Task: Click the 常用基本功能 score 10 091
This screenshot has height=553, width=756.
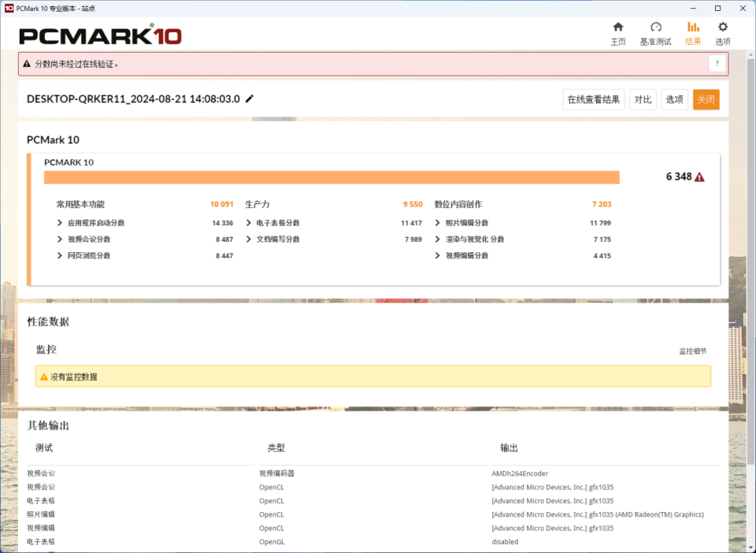Action: (221, 205)
